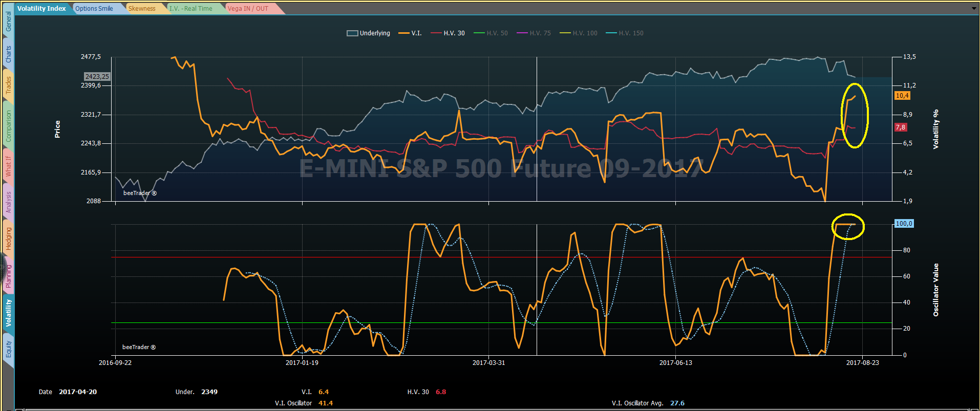Select the I.V. - Real Time tab
The image size is (980, 411).
coord(192,9)
